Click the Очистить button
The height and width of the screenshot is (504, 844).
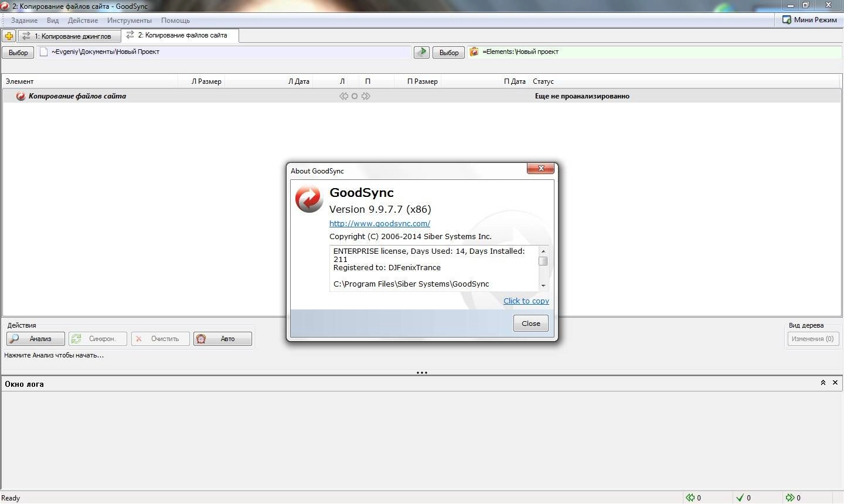161,339
